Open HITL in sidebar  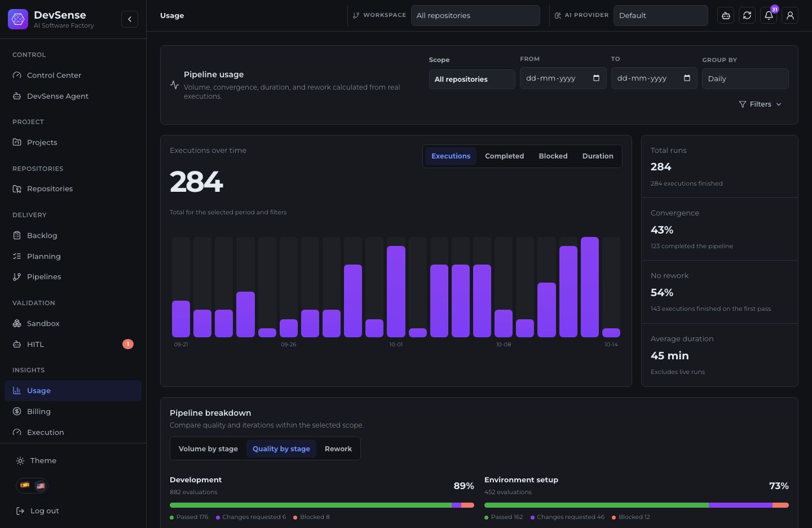73,344
